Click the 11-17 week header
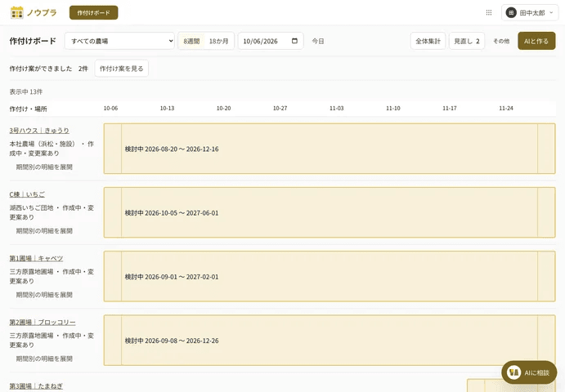The height and width of the screenshot is (392, 565). click(450, 108)
